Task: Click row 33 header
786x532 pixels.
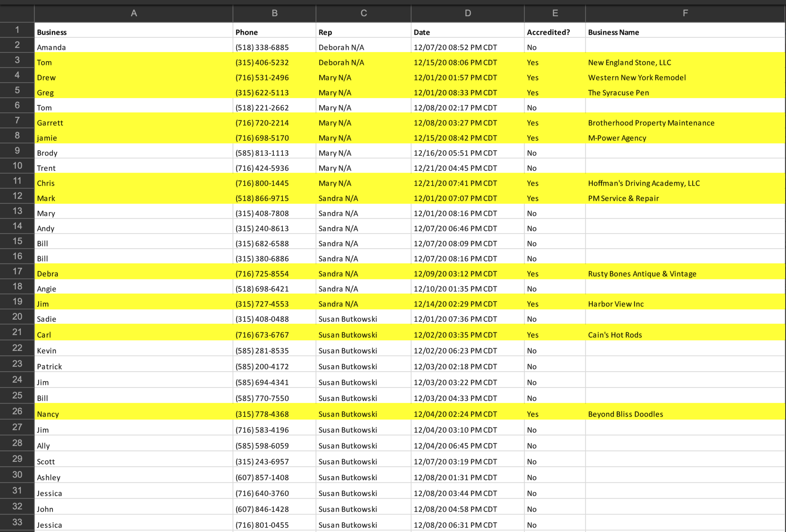Action: 17,523
